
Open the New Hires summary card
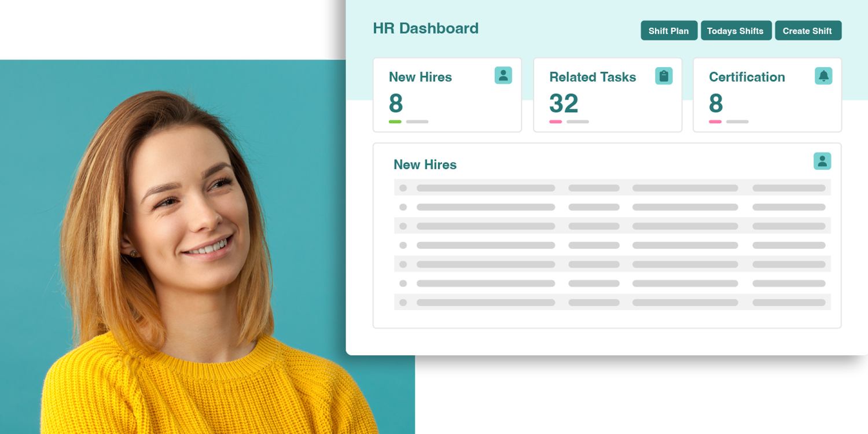[447, 95]
